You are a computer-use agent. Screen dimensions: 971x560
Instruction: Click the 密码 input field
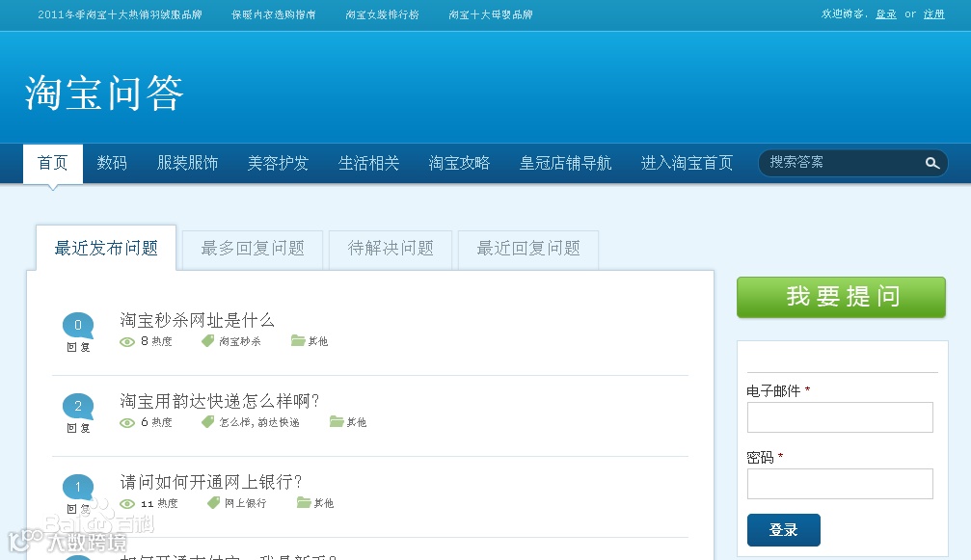pyautogui.click(x=840, y=484)
